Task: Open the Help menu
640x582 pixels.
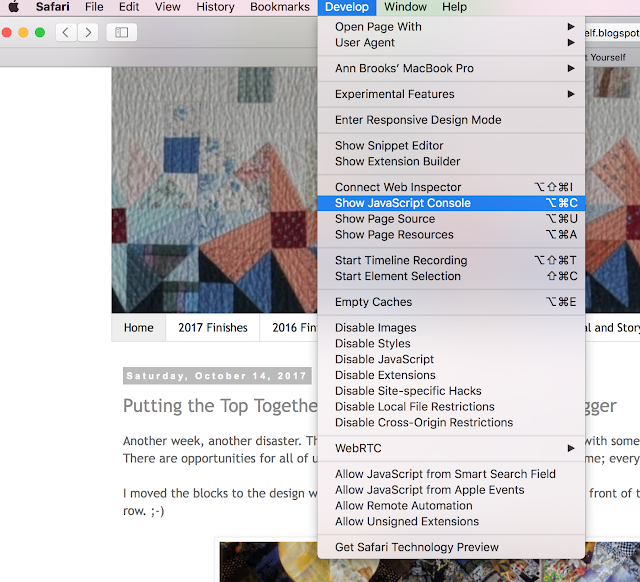Action: (454, 7)
